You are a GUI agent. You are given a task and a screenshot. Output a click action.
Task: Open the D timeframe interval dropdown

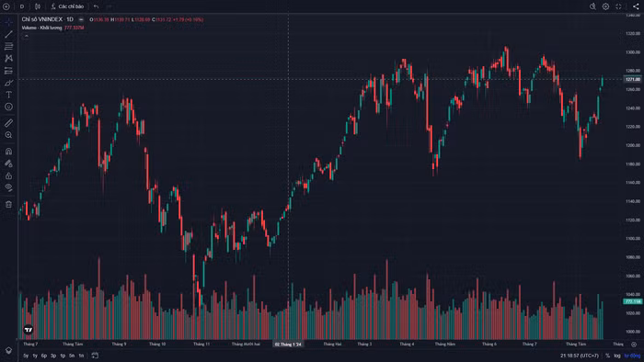pos(22,6)
